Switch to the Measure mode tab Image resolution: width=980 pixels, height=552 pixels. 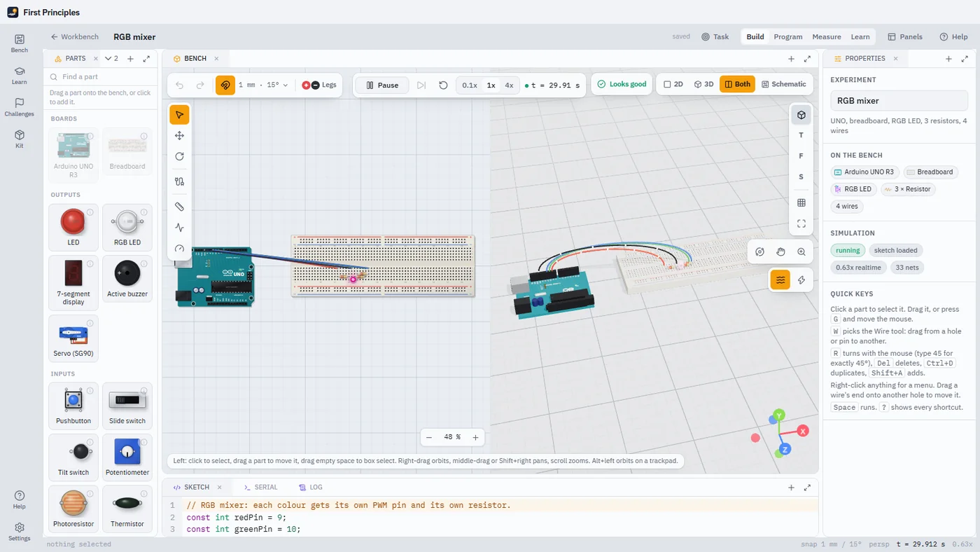click(x=827, y=36)
